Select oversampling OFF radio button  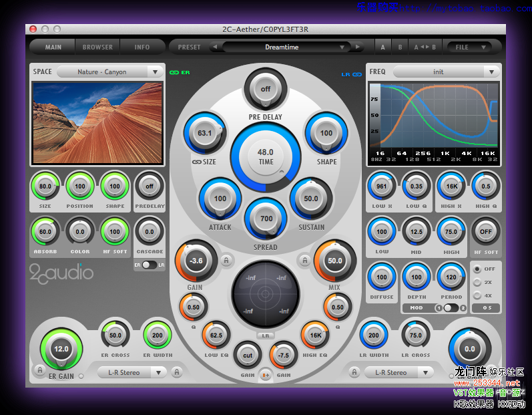pos(477,269)
